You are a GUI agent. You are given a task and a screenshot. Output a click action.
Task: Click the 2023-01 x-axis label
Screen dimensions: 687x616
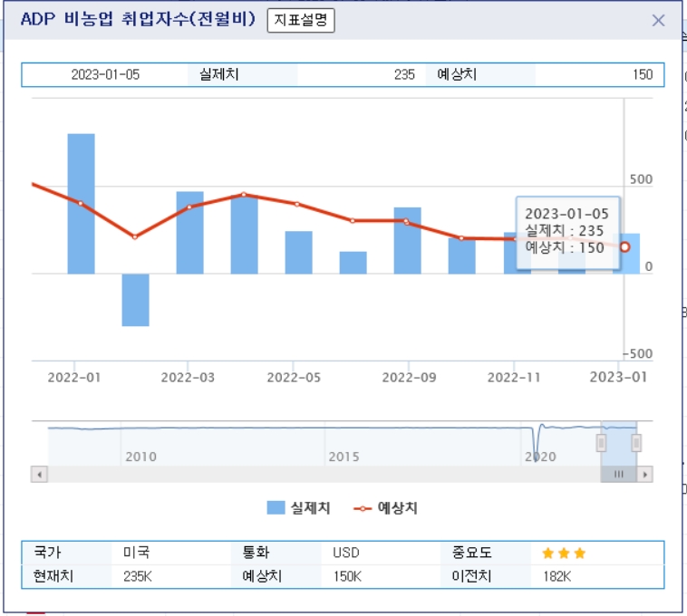pyautogui.click(x=618, y=377)
